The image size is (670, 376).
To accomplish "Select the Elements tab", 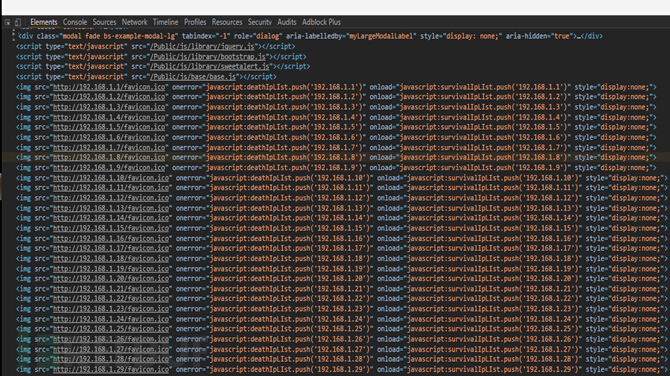I will coord(44,22).
